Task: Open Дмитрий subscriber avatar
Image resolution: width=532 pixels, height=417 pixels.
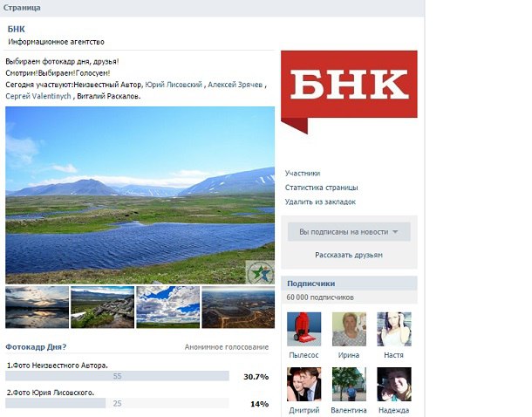Action: (x=304, y=384)
